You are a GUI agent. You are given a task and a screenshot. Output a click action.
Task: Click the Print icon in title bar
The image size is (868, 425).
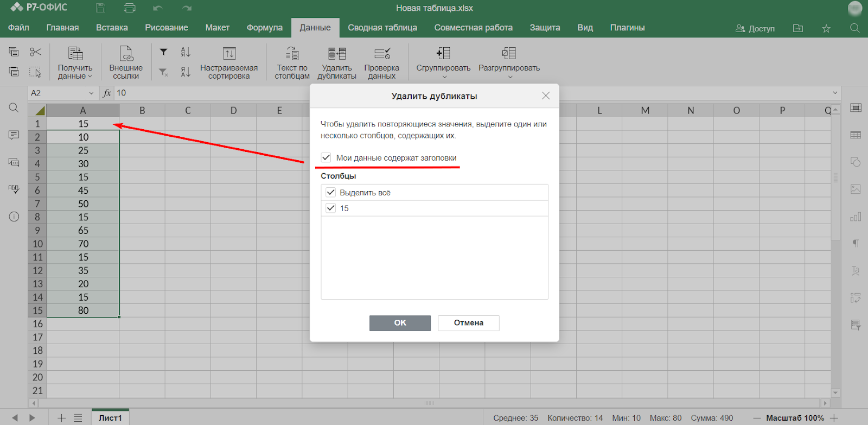click(129, 8)
